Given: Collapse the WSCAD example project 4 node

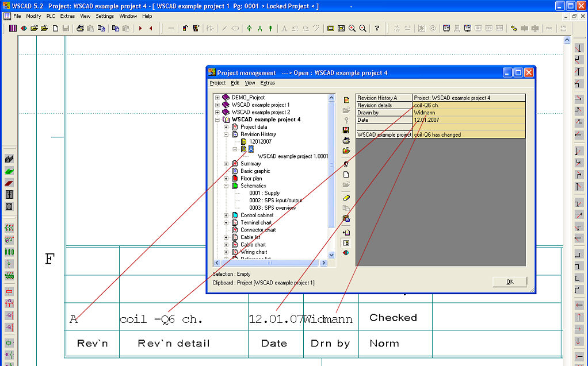Looking at the screenshot, I should pos(217,120).
